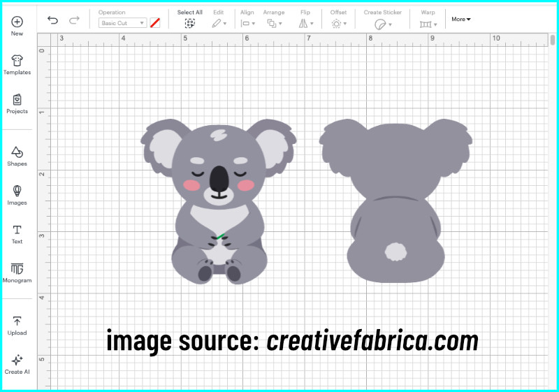Expand the Edit dropdown arrow

(224, 24)
